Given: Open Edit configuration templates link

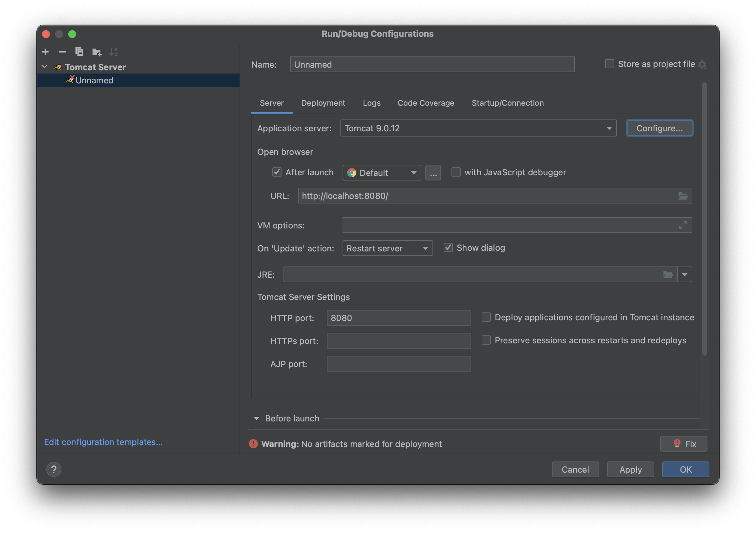Looking at the screenshot, I should [x=103, y=442].
